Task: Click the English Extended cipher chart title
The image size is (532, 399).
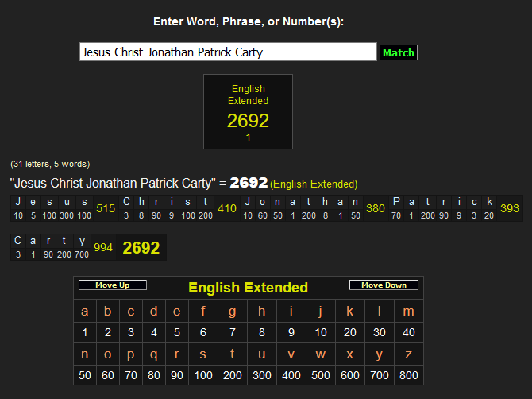Action: (x=248, y=288)
